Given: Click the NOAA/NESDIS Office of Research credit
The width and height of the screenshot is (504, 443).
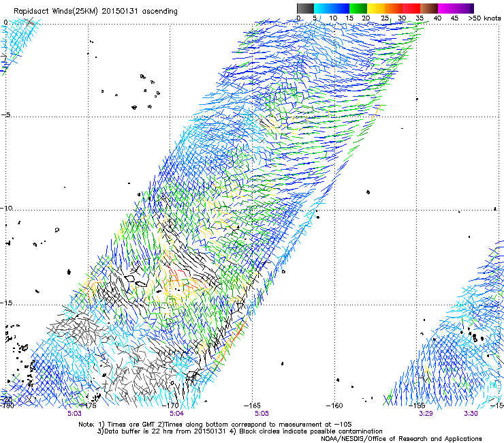Looking at the screenshot, I should [x=401, y=439].
